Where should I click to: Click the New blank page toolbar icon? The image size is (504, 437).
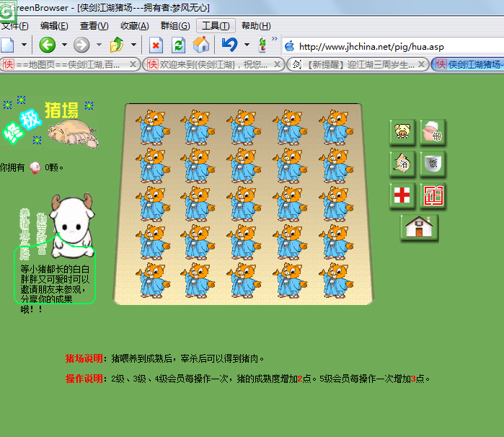pyautogui.click(x=7, y=45)
